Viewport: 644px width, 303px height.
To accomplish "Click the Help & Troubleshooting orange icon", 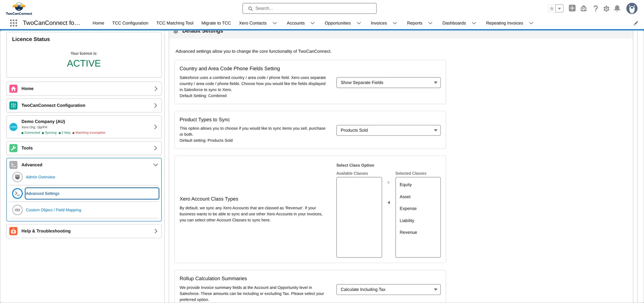I will [13, 231].
